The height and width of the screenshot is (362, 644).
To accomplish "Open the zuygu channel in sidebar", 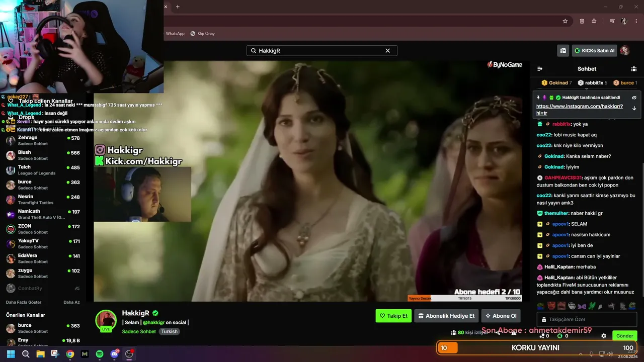I will click(43, 273).
